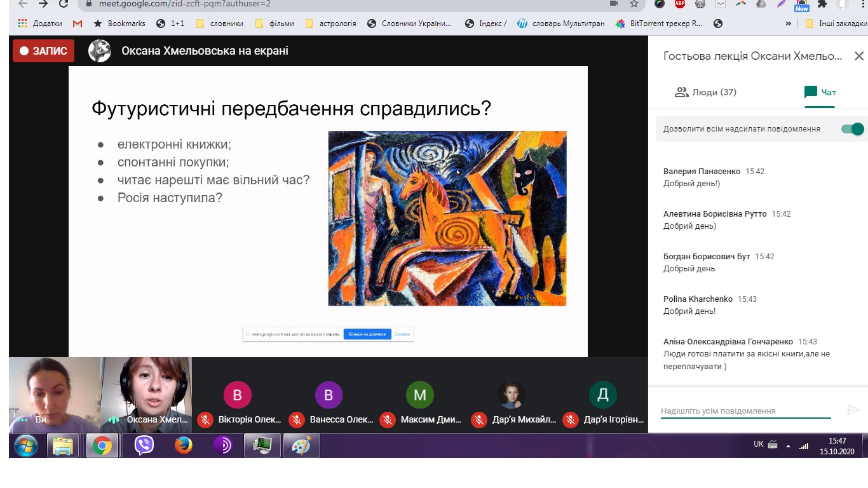Select Дар'я Михайл... photo avatar
868x488 pixels.
(512, 395)
